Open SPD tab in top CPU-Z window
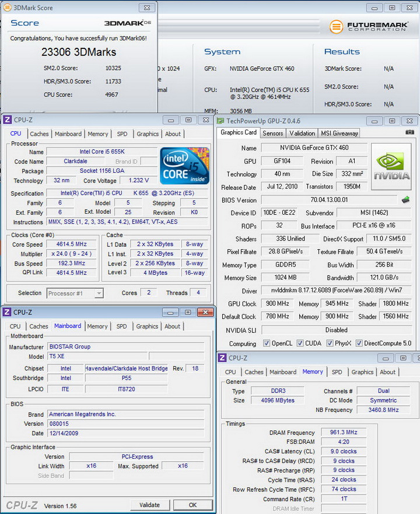 coord(122,134)
